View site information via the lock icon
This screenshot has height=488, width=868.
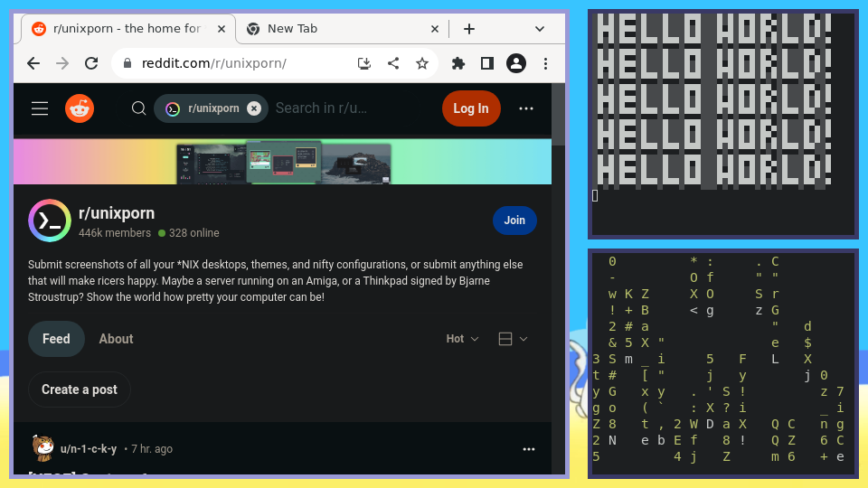coord(127,63)
